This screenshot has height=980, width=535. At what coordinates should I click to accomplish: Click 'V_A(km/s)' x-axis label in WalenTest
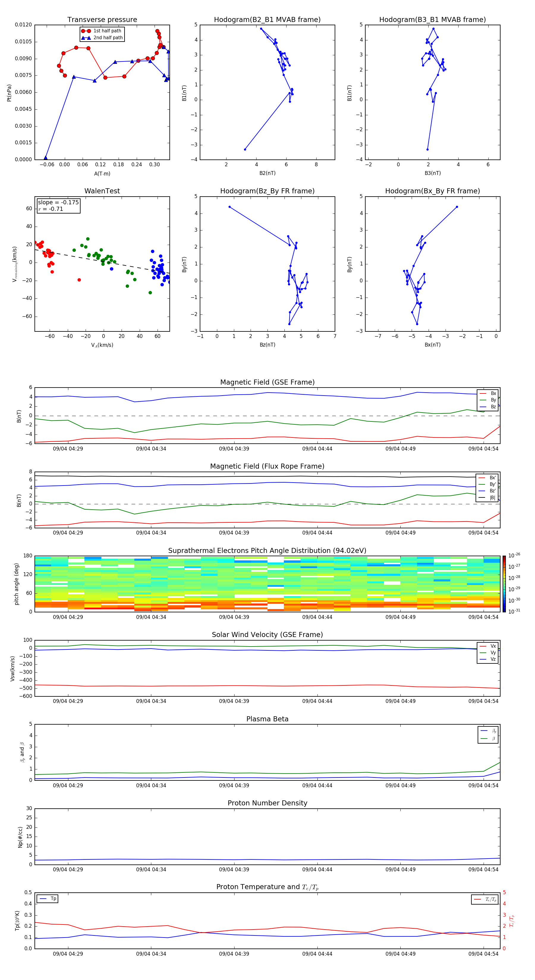point(102,345)
